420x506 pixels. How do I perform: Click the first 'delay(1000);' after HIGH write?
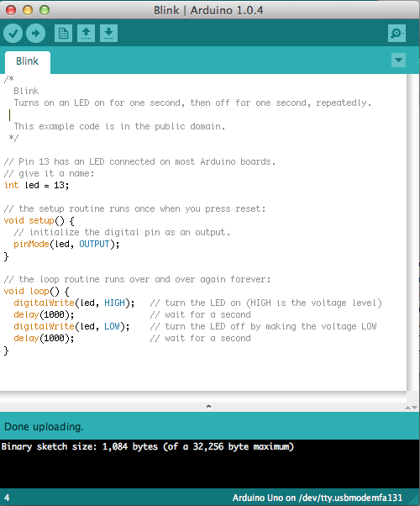coord(44,314)
